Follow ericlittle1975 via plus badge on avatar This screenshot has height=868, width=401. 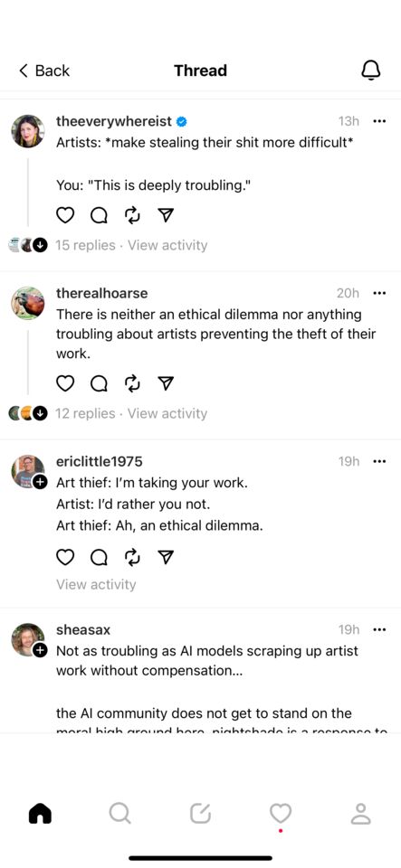click(40, 482)
